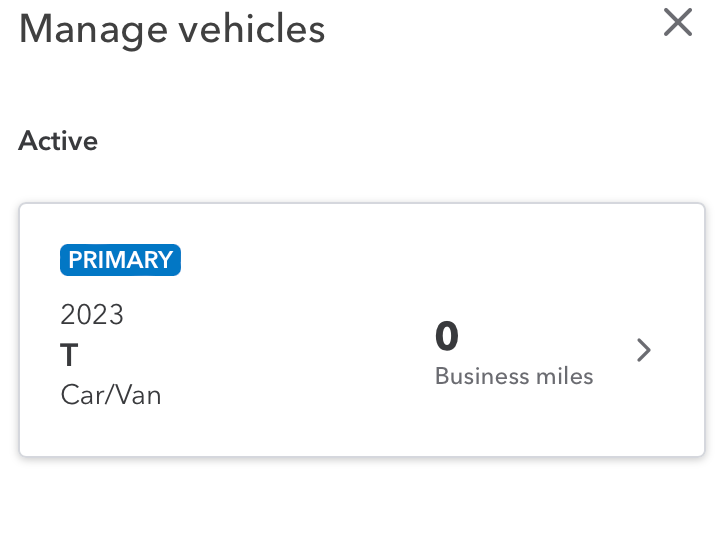728x554 pixels.
Task: Tap the word Manage in the header
Action: (92, 28)
